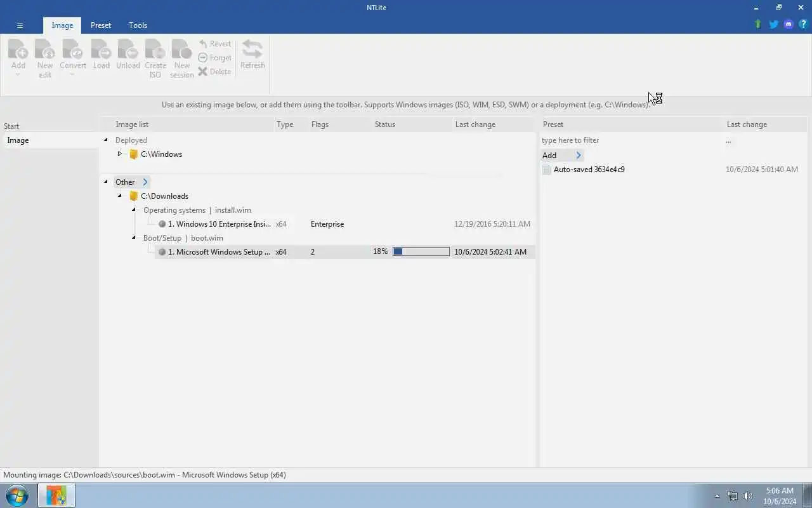Click the green update arrow icon
812x508 pixels.
(757, 25)
